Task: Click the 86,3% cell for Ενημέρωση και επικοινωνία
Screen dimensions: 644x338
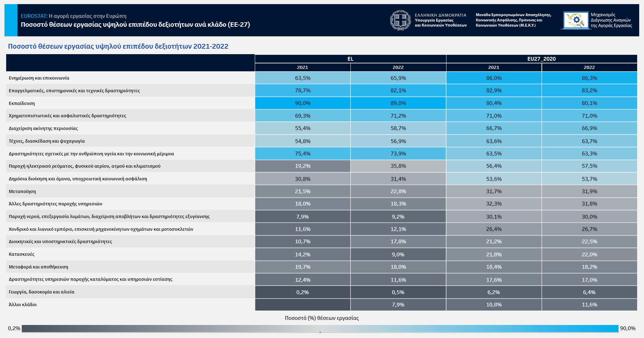Action: (x=589, y=78)
